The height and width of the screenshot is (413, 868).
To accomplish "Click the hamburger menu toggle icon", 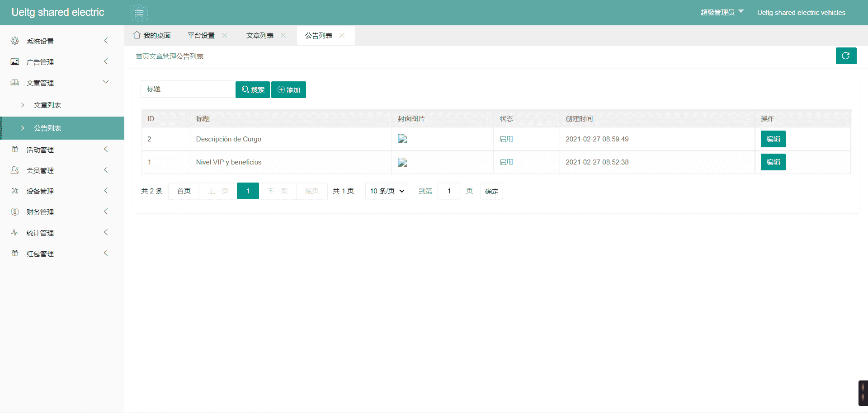I will coord(139,13).
